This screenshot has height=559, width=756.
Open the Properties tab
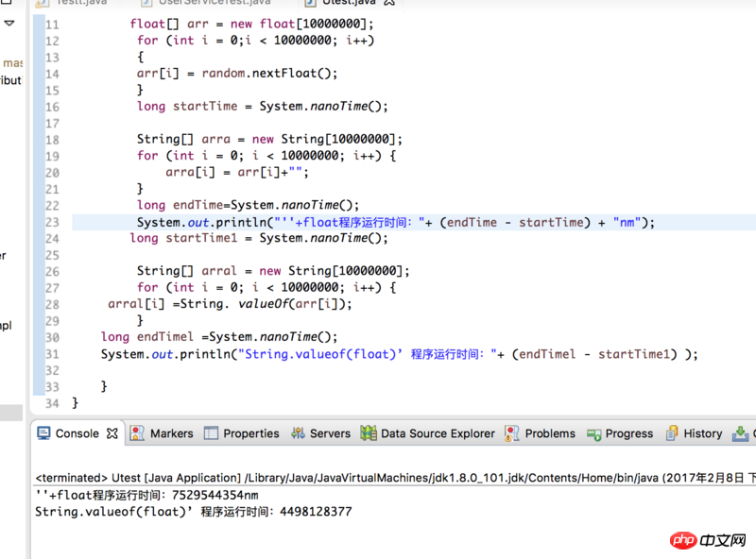[x=251, y=433]
